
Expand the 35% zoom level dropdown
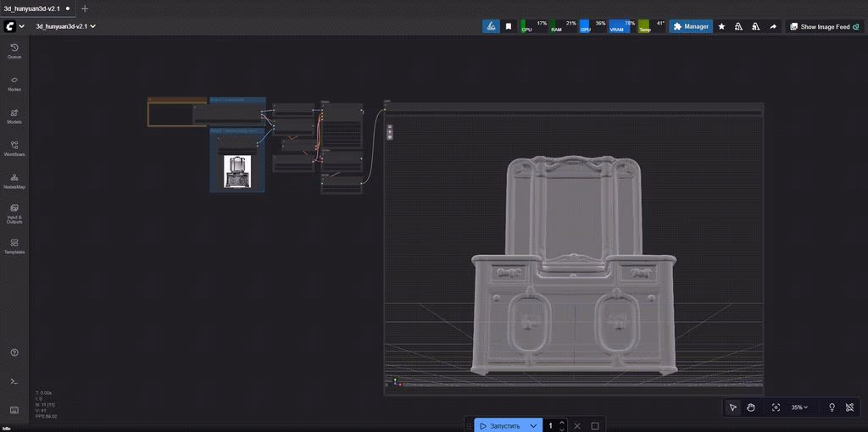(799, 407)
